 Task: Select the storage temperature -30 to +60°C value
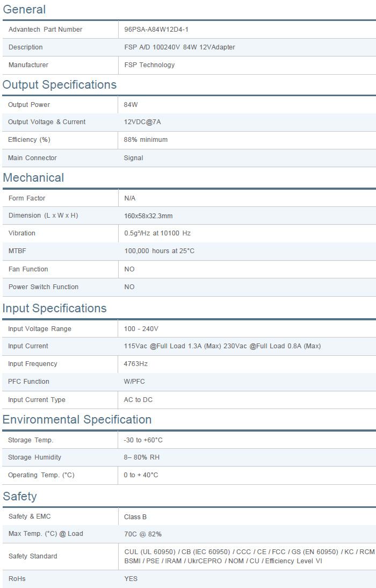143,440
